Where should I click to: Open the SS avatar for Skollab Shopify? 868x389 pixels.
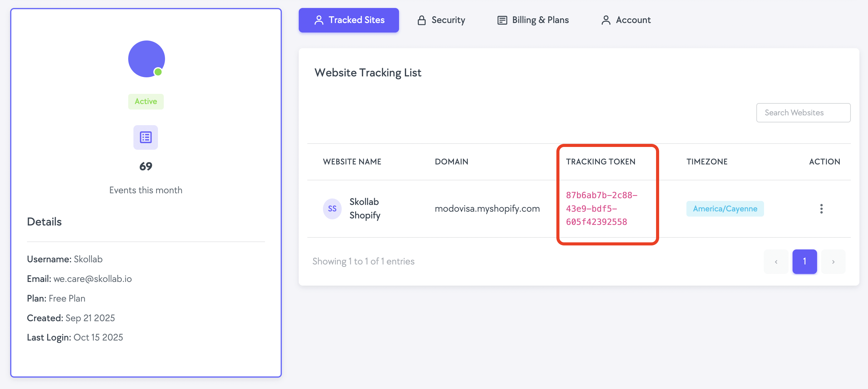tap(332, 209)
